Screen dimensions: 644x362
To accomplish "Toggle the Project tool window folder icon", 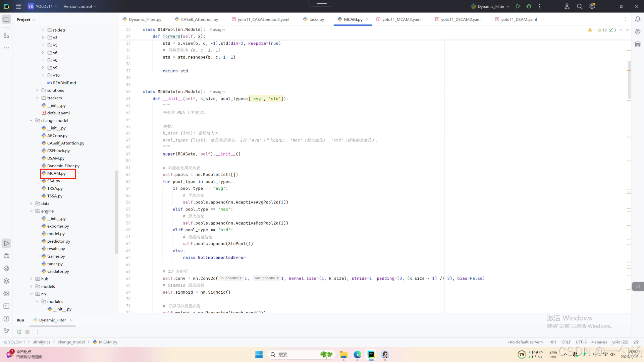I will (x=6, y=19).
